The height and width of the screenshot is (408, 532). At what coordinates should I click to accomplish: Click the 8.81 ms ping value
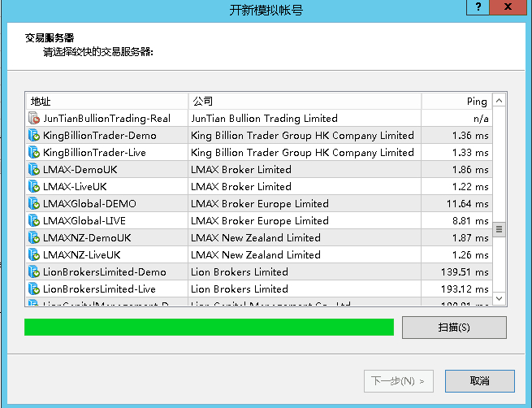point(470,220)
